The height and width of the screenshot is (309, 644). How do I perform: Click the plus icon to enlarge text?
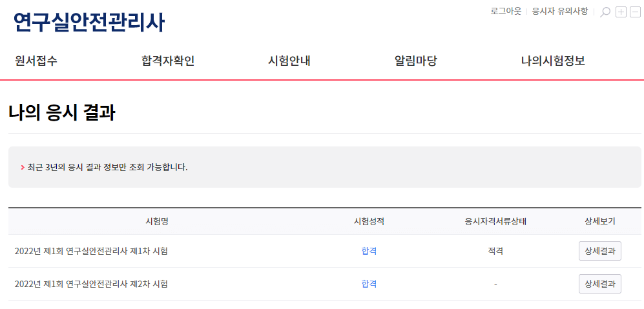(621, 12)
